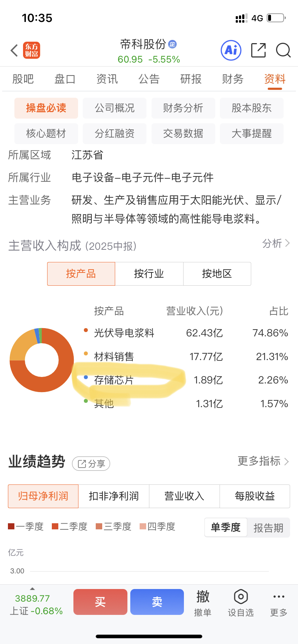Expand the 上证 index bar arrow
The height and width of the screenshot is (644, 298).
pos(32,589)
